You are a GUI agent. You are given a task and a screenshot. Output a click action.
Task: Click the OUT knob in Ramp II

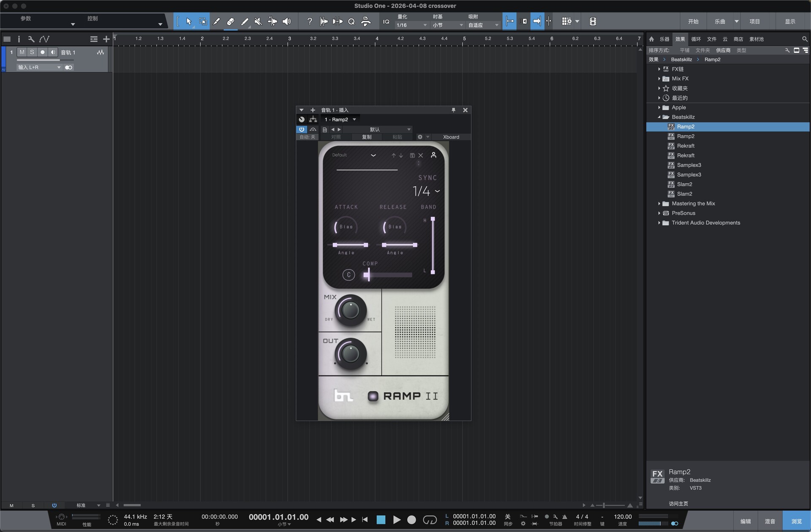(x=350, y=354)
